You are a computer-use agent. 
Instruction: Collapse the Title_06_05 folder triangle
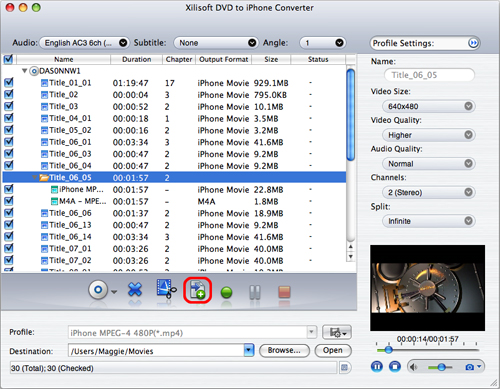[x=34, y=177]
